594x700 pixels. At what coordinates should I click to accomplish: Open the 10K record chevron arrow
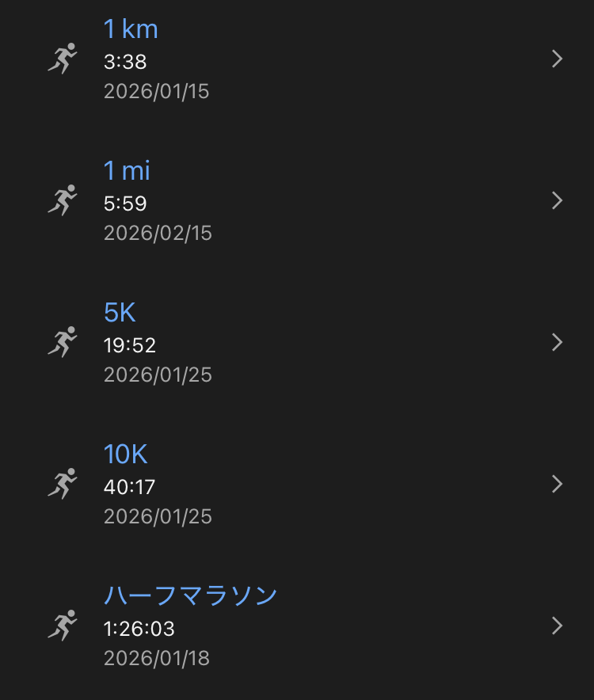[x=557, y=484]
